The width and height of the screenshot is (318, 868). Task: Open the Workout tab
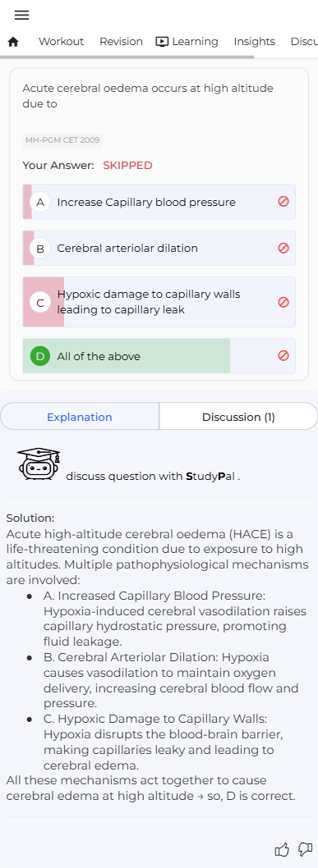pos(61,42)
